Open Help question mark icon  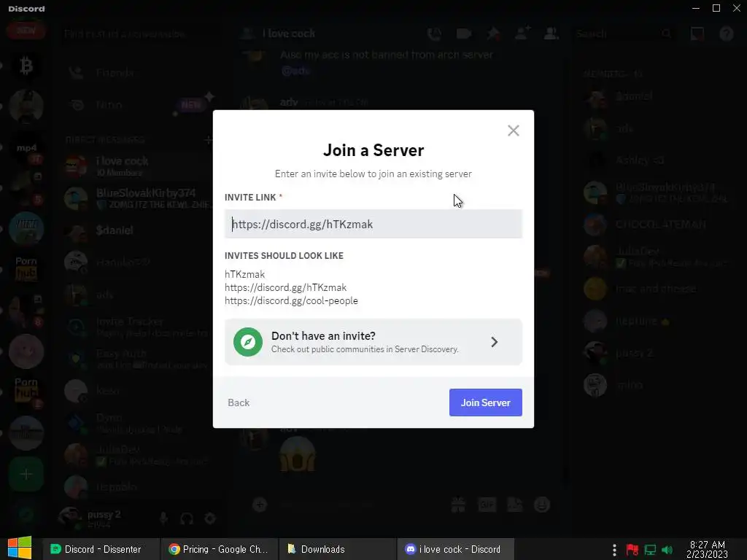726,34
